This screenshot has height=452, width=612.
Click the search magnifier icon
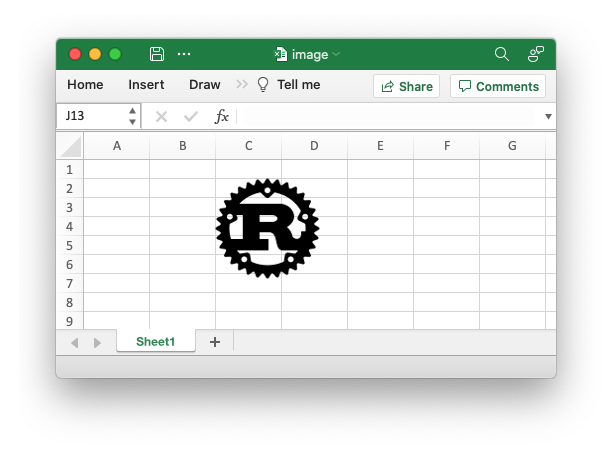(502, 54)
